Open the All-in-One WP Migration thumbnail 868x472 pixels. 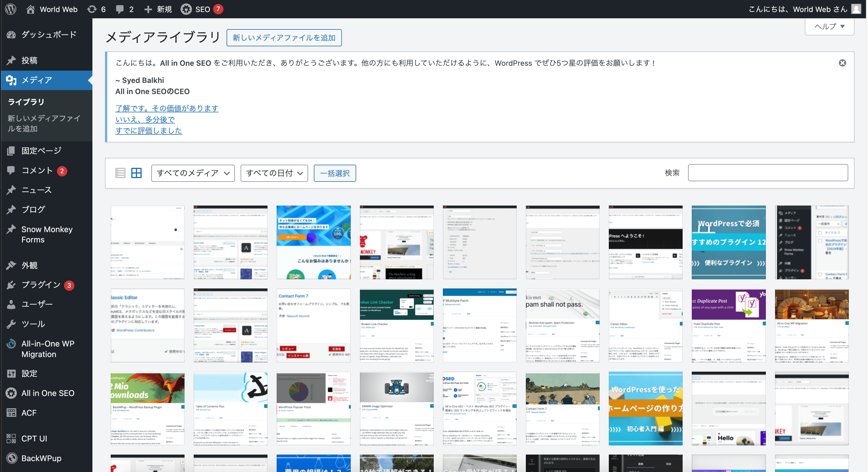click(812, 325)
